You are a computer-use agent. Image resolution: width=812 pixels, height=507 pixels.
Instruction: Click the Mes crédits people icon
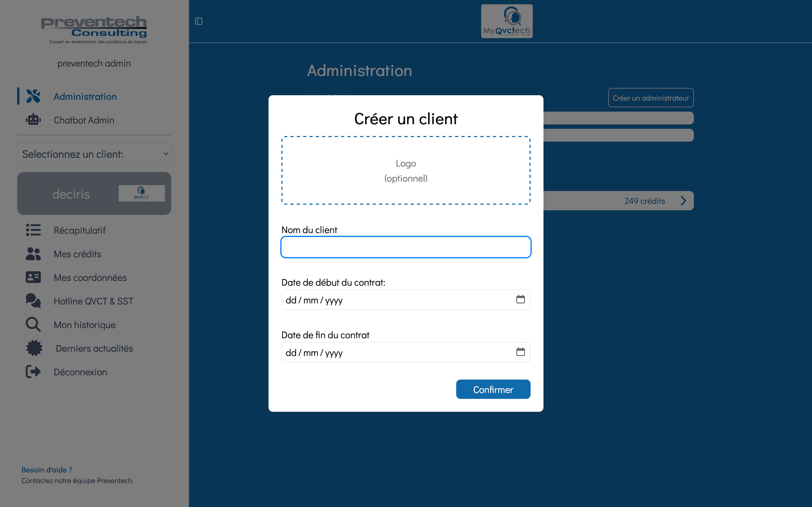33,254
